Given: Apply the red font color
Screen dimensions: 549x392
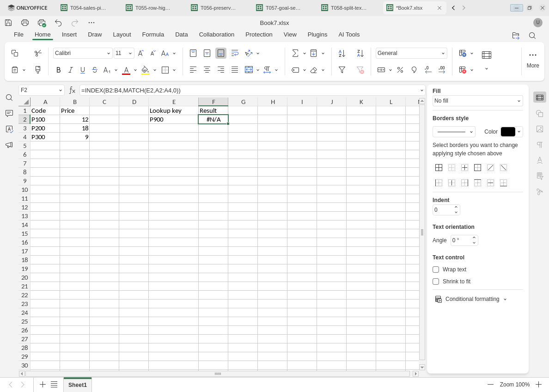Looking at the screenshot, I should pos(127,70).
